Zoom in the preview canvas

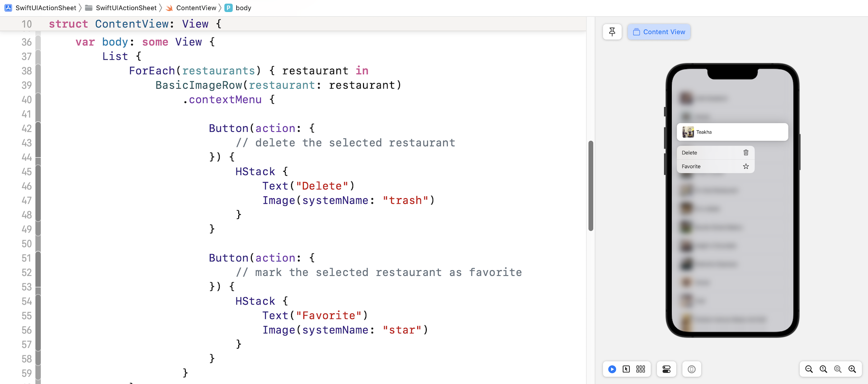852,369
